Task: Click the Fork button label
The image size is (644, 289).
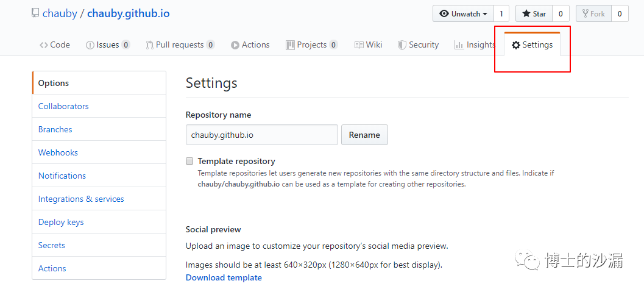Action: [x=598, y=13]
